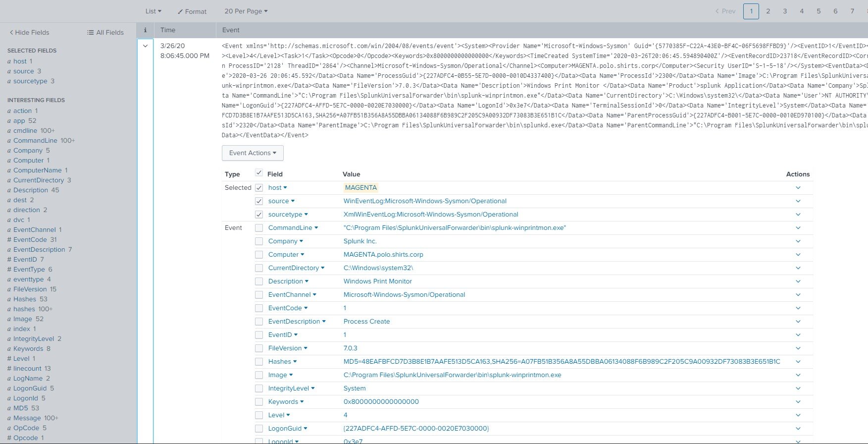Open actions chevron for Image row

pos(798,375)
